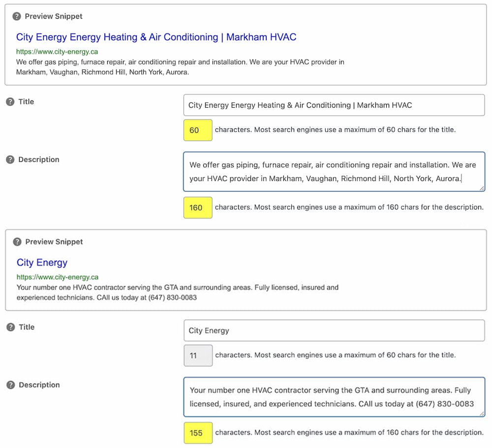Viewport: 492px width, 448px height.
Task: Open help icon beside the lower Description label
Action: click(x=10, y=385)
